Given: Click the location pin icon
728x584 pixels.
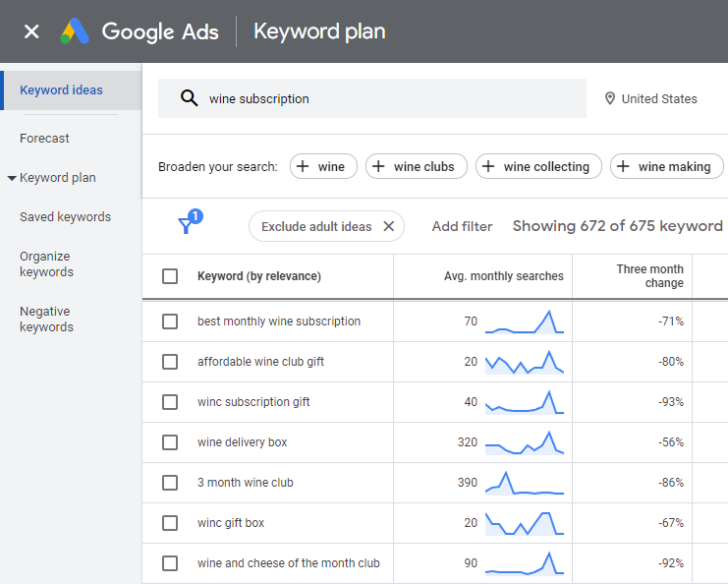Looking at the screenshot, I should 610,98.
